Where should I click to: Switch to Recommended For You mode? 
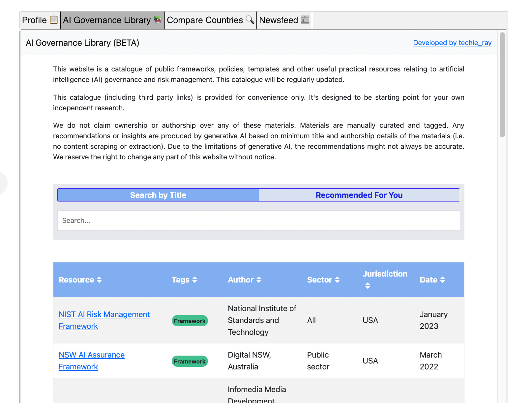(359, 195)
